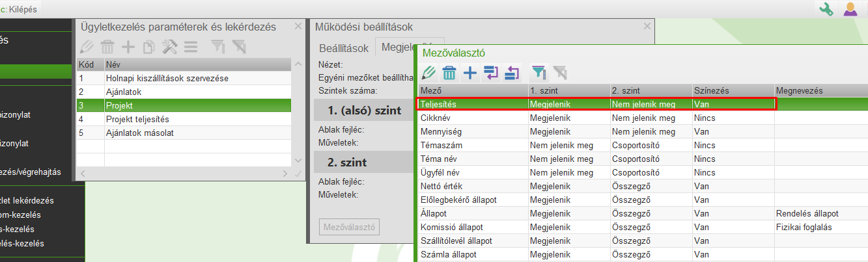This screenshot has height=262, width=868.
Task: Select the Cikknév field row
Action: (x=642, y=118)
